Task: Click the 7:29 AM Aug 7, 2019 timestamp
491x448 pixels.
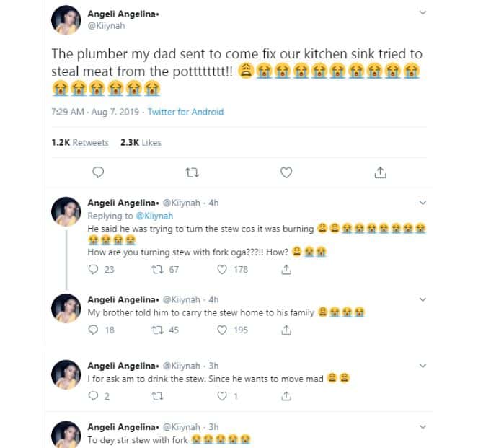Action: (95, 112)
